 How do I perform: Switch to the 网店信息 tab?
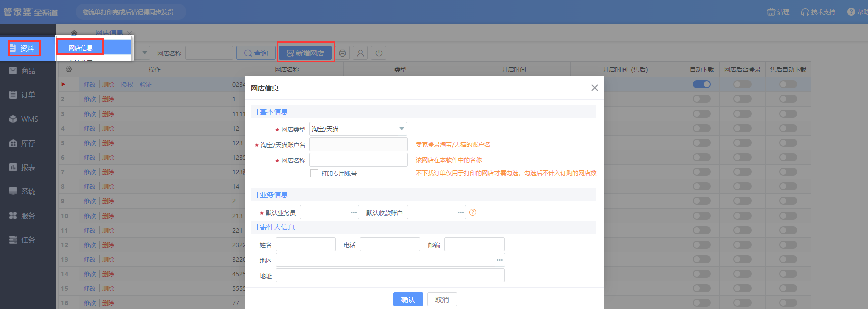[x=109, y=33]
